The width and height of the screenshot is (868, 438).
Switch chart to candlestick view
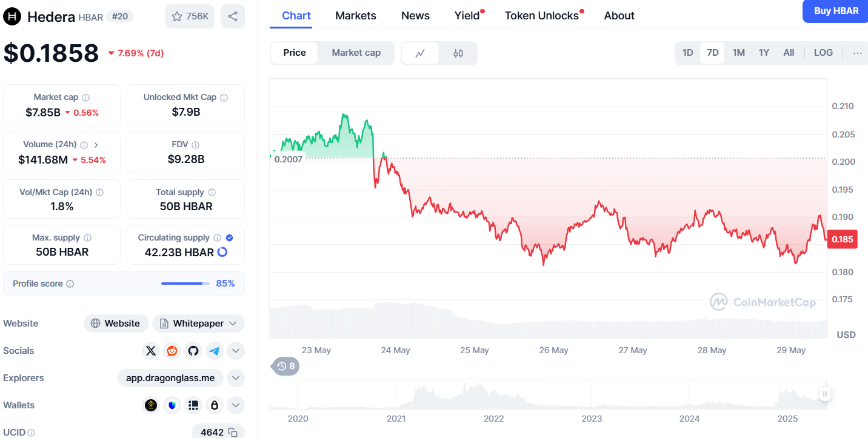458,53
